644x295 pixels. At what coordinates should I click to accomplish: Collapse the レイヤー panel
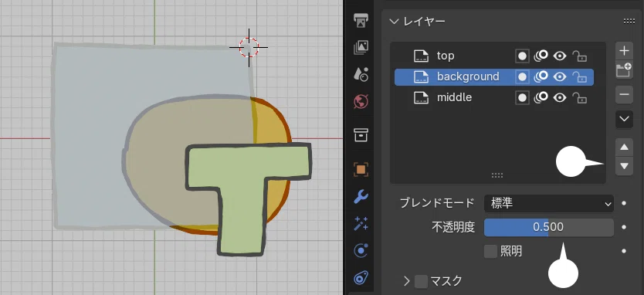(395, 22)
